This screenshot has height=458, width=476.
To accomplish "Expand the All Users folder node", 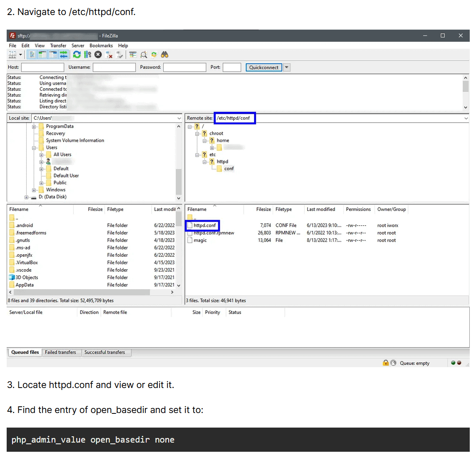I will click(x=41, y=155).
